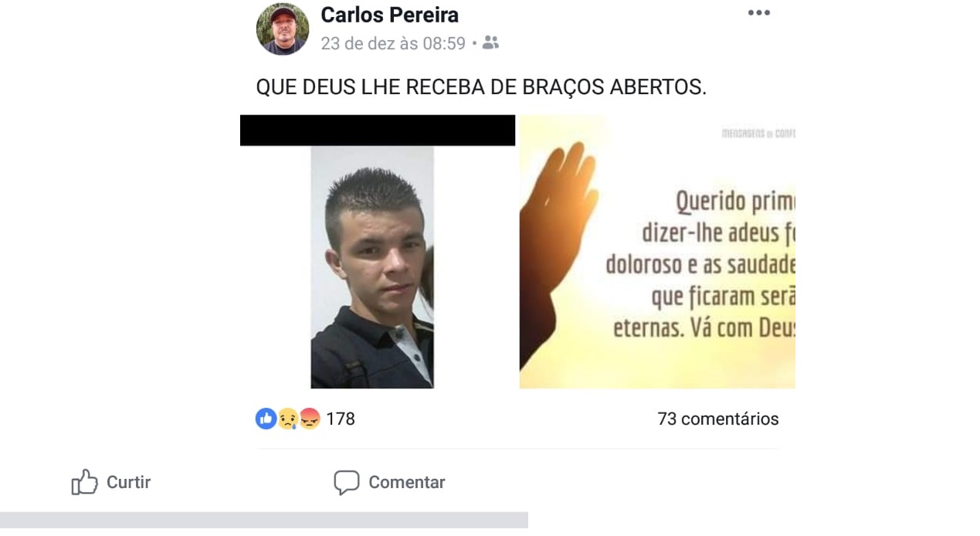
Task: Click the thumbs-up Curtir icon
Action: tap(84, 482)
